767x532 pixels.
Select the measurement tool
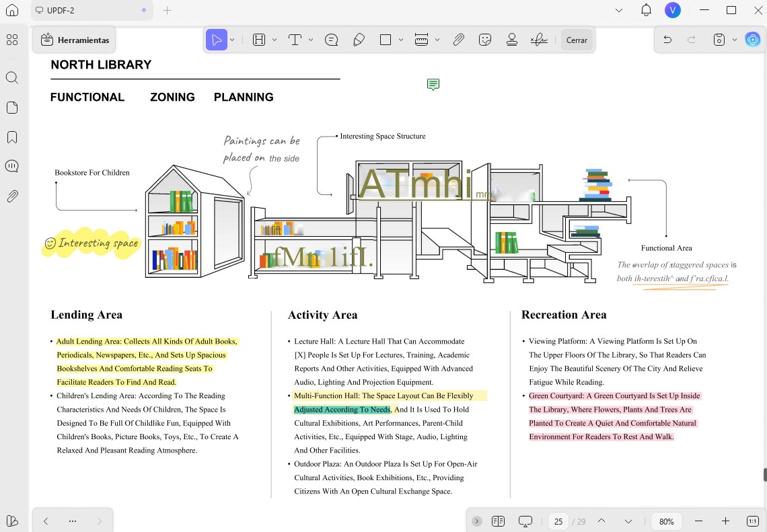tap(421, 40)
